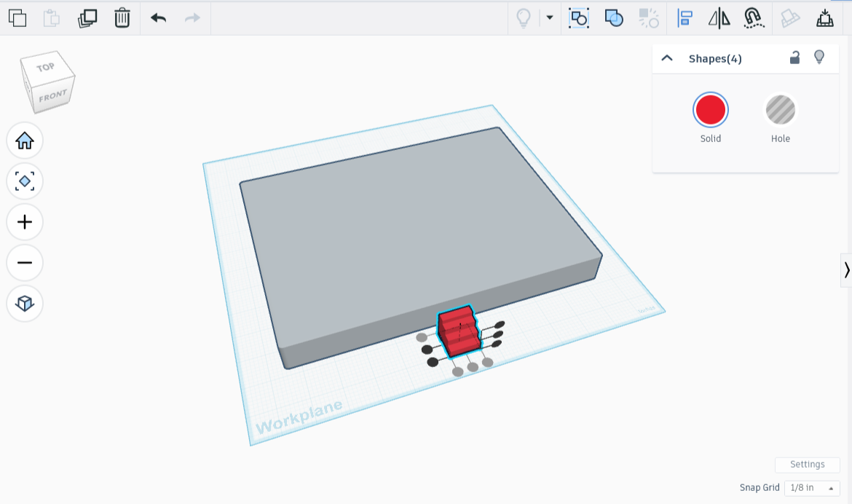Undo the last action

coord(158,18)
